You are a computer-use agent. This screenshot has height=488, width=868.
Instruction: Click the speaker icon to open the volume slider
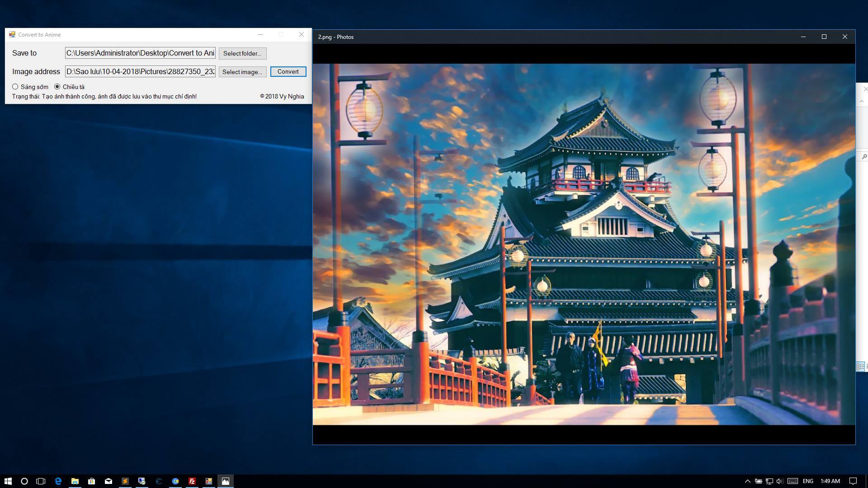pos(779,481)
